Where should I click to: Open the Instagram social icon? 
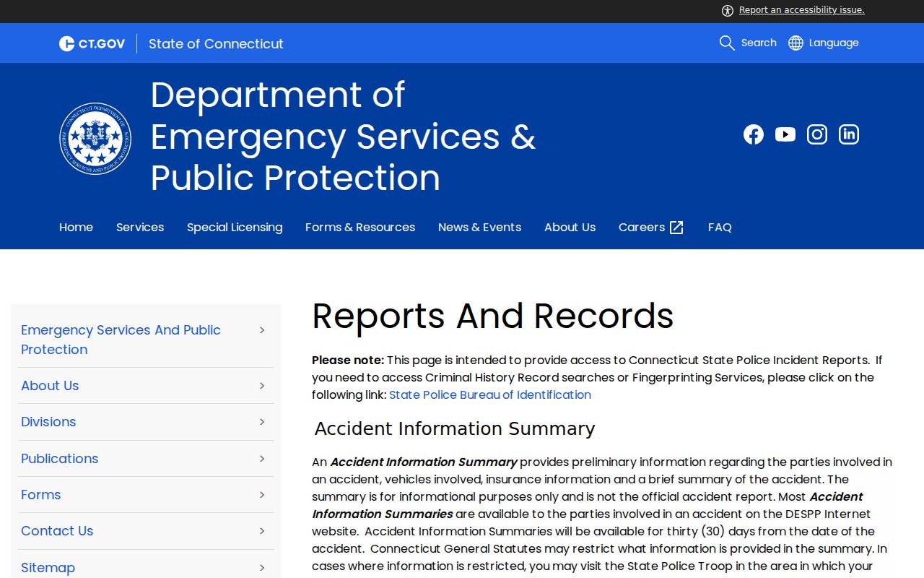pos(817,134)
